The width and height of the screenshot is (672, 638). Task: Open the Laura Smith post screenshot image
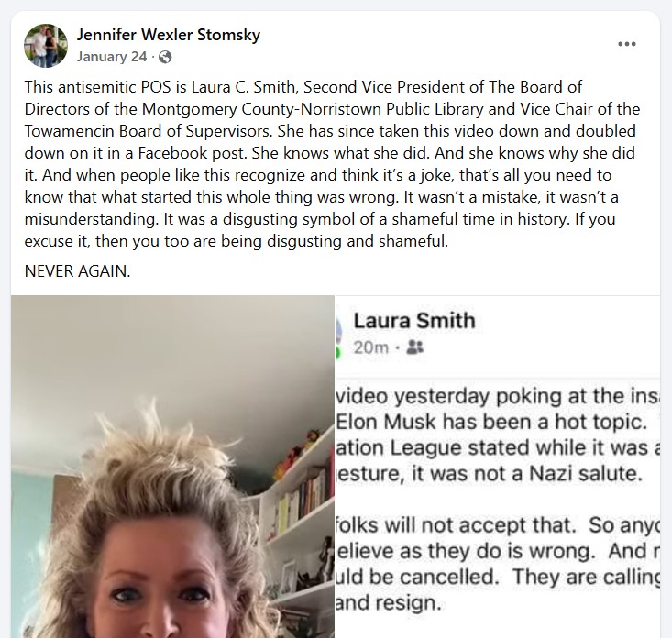[x=497, y=467]
